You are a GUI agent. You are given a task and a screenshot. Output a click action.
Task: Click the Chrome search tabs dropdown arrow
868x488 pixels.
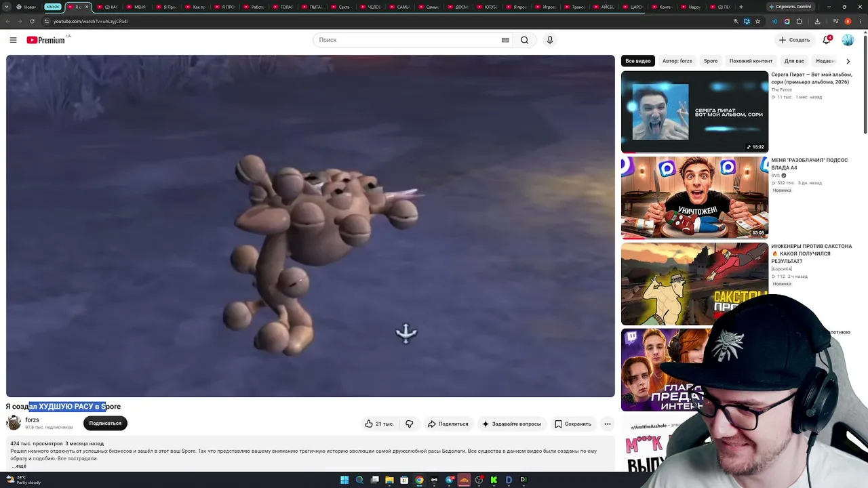[8, 7]
